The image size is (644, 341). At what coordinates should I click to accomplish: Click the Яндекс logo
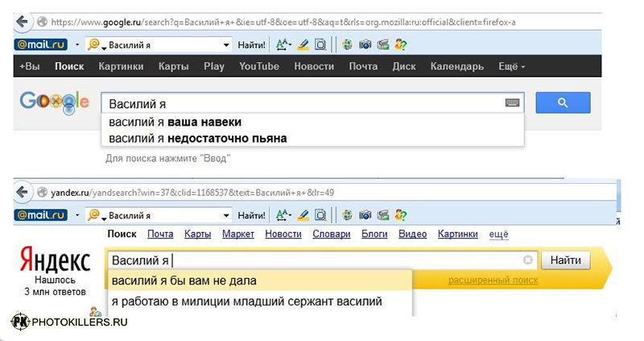tap(55, 260)
